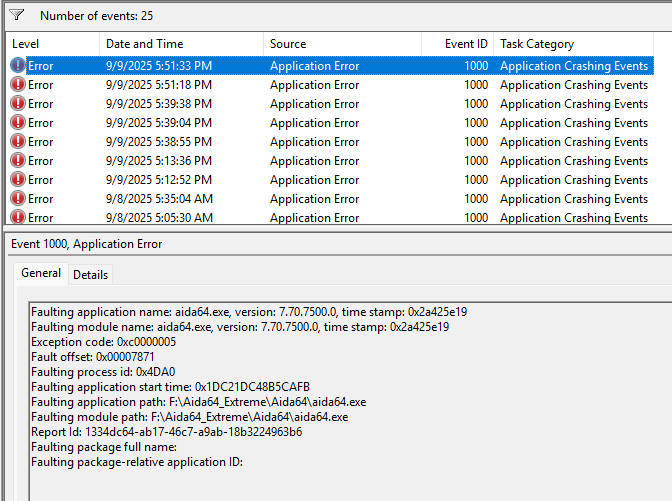
Task: Click Faulting package-relative application ID line
Action: 137,462
